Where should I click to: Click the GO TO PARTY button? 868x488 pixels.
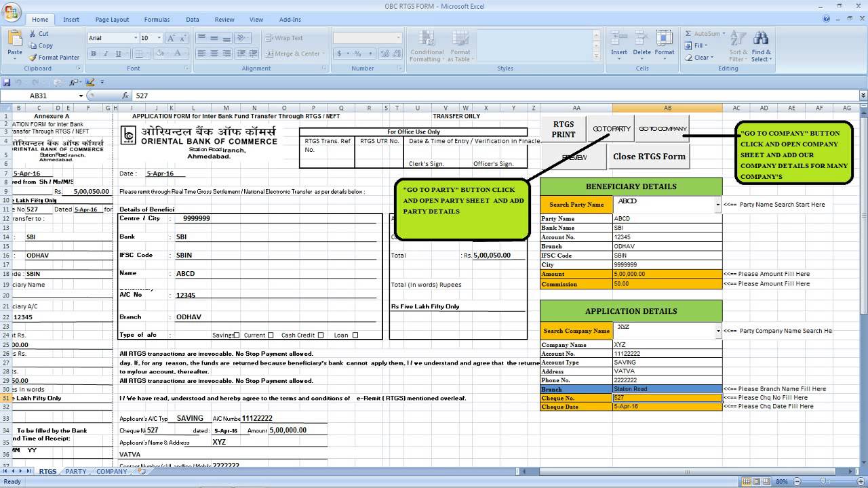tap(611, 129)
